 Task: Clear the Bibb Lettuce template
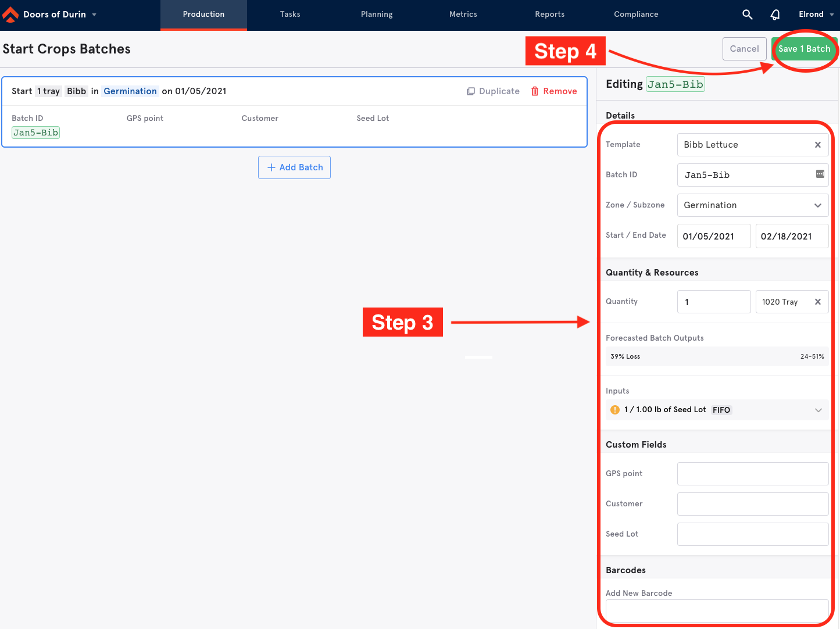(817, 145)
